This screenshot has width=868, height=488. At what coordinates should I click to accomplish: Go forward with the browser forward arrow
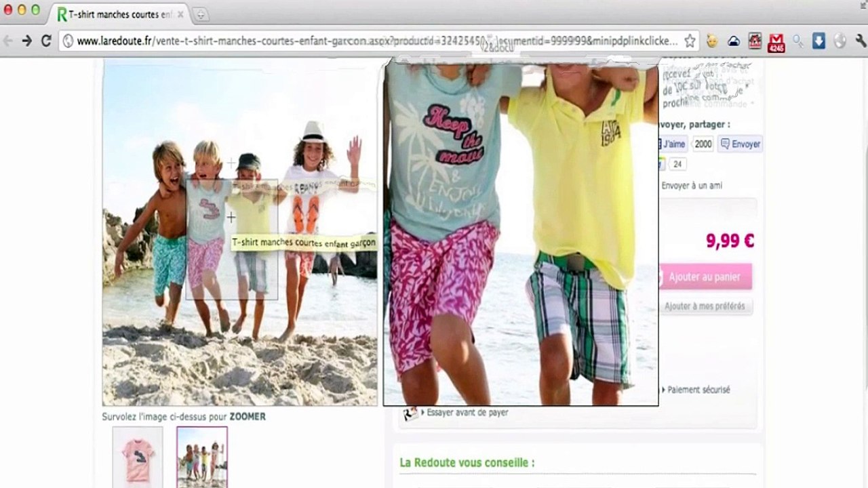pyautogui.click(x=26, y=41)
